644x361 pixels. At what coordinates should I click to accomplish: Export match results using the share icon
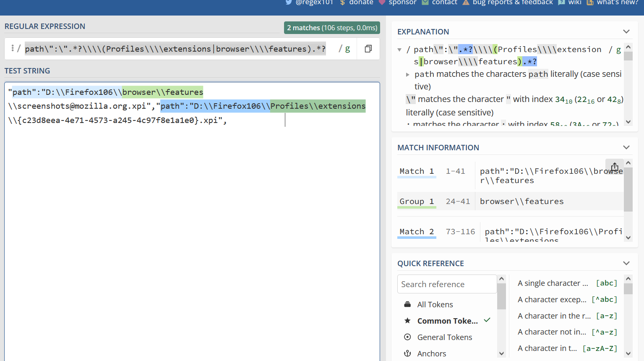pos(614,167)
